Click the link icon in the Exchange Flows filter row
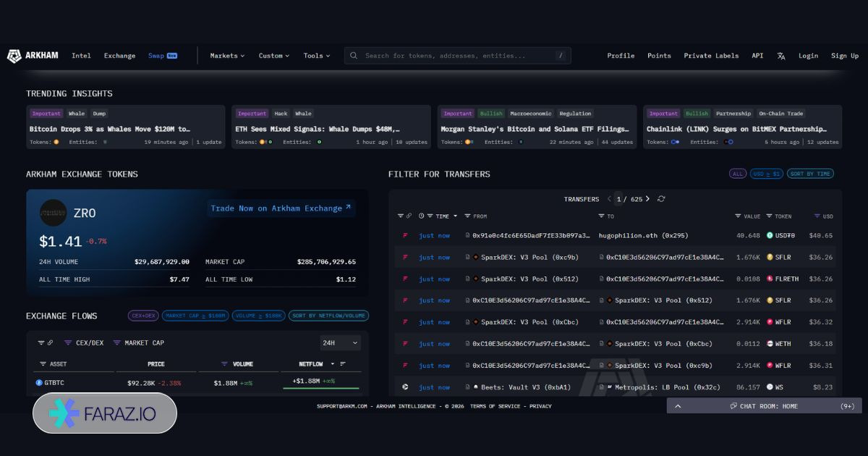 [x=50, y=342]
